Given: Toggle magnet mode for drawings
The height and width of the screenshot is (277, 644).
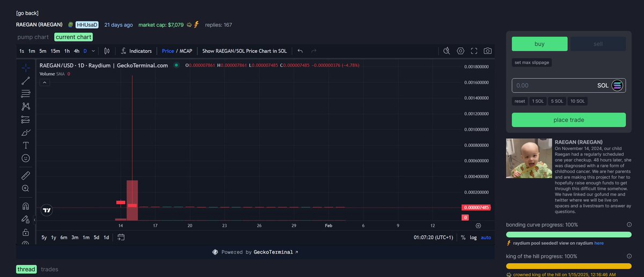Looking at the screenshot, I should (26, 206).
